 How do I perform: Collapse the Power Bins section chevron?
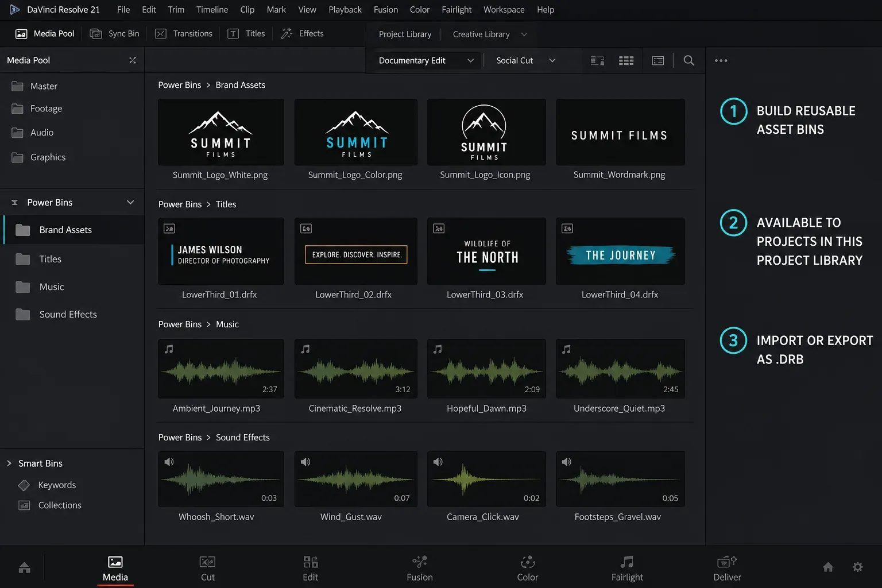pyautogui.click(x=130, y=202)
